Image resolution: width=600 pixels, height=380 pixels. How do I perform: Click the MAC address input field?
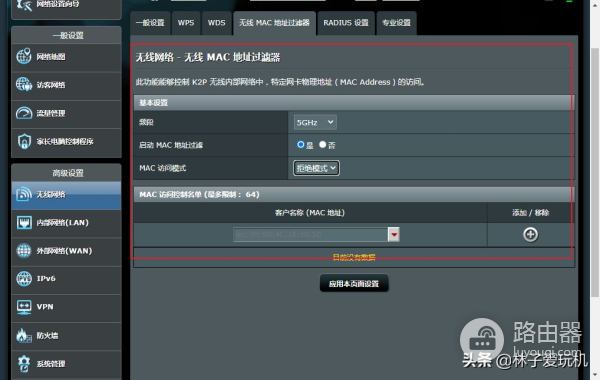point(311,235)
